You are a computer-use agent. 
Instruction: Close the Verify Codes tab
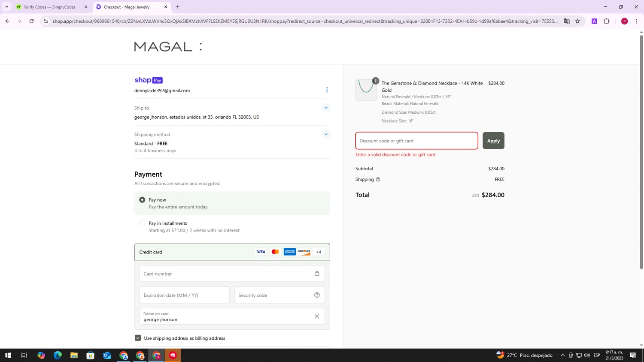[85, 7]
